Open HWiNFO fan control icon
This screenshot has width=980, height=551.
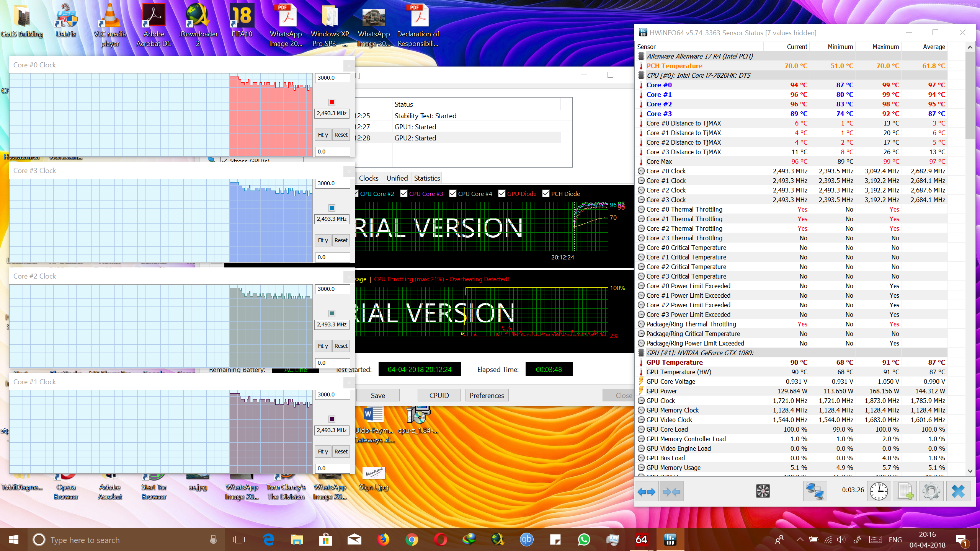(763, 491)
